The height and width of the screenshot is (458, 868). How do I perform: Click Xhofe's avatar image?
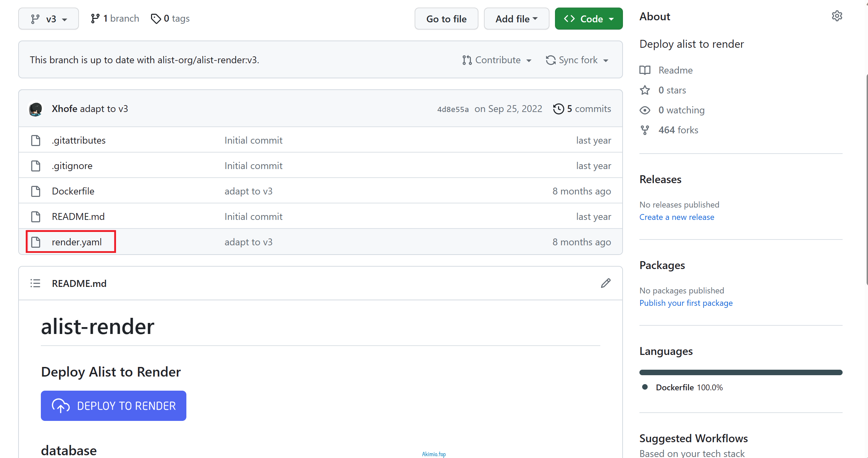coord(36,109)
